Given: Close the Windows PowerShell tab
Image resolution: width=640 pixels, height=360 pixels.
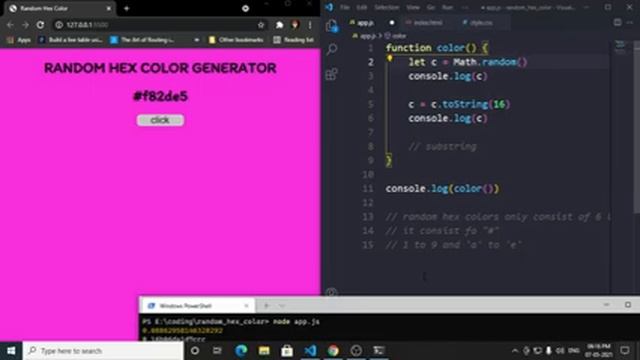Looking at the screenshot, I should pyautogui.click(x=246, y=306).
